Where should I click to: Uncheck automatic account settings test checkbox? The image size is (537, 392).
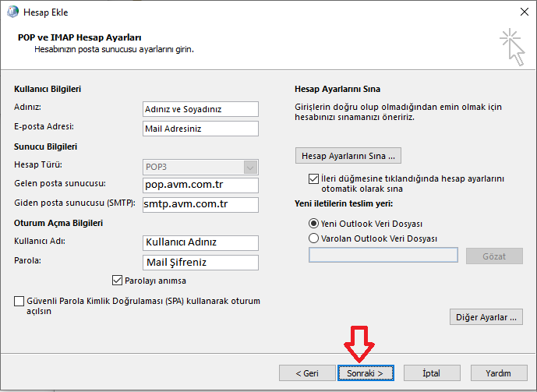tap(314, 178)
